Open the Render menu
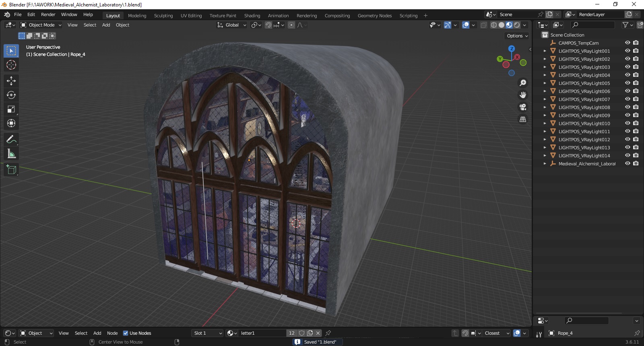The image size is (644, 346). [48, 14]
